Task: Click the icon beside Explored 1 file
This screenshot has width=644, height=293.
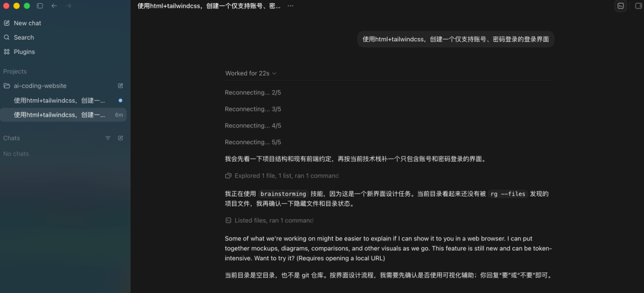Action: click(228, 176)
